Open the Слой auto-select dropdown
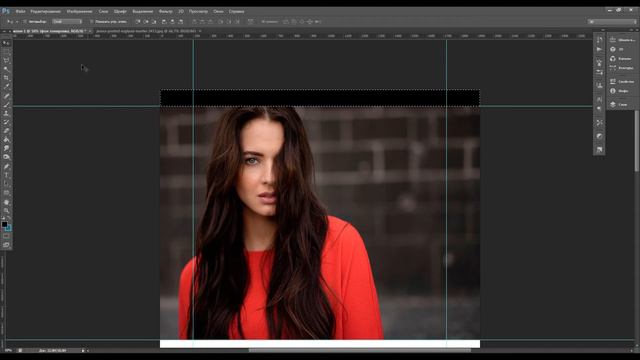The image size is (640, 360). tap(67, 22)
